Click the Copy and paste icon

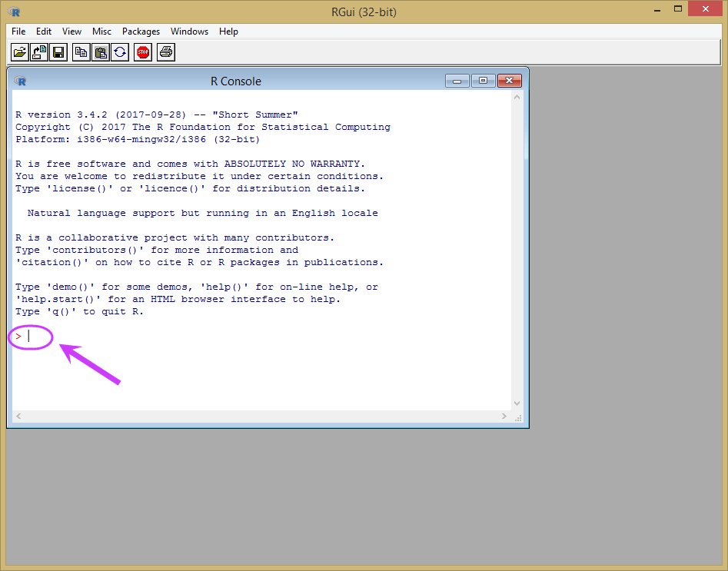coord(120,52)
